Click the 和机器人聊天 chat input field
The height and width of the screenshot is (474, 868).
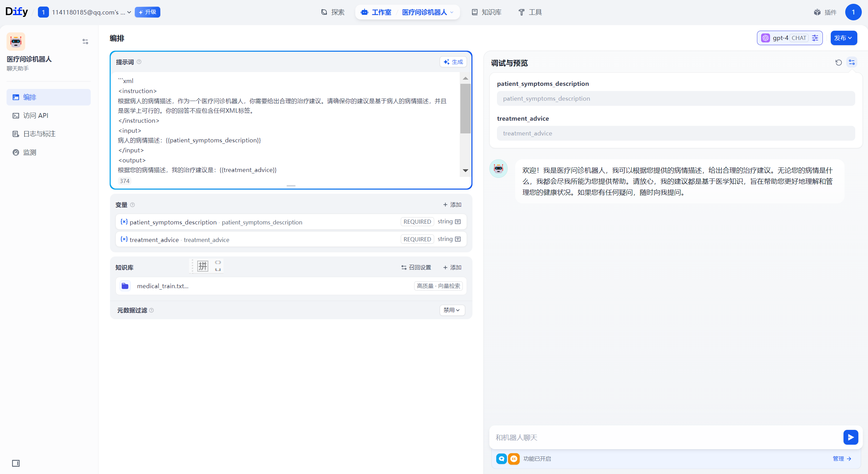(666, 437)
